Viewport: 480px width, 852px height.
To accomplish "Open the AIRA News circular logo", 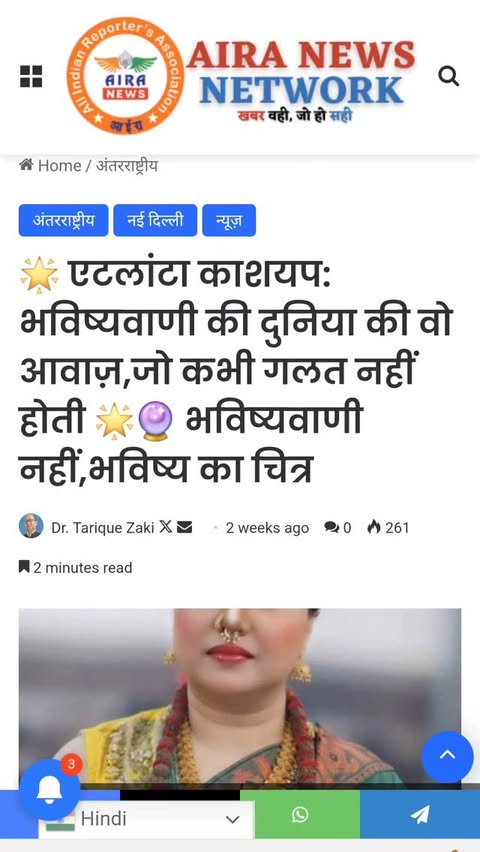I will pyautogui.click(x=126, y=76).
